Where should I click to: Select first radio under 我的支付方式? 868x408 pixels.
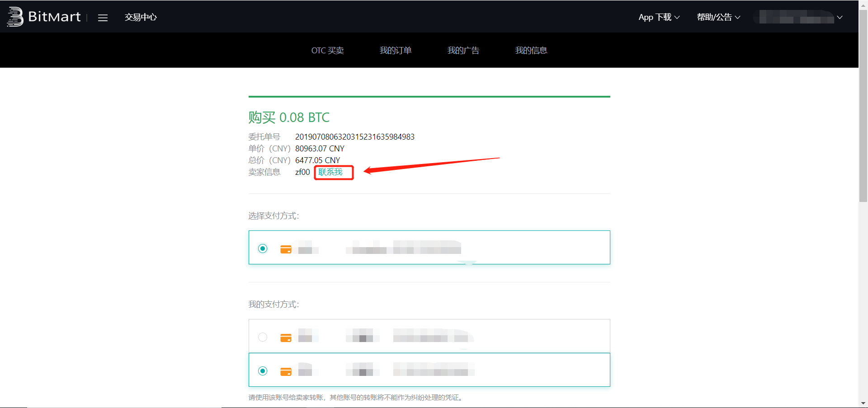pyautogui.click(x=263, y=337)
